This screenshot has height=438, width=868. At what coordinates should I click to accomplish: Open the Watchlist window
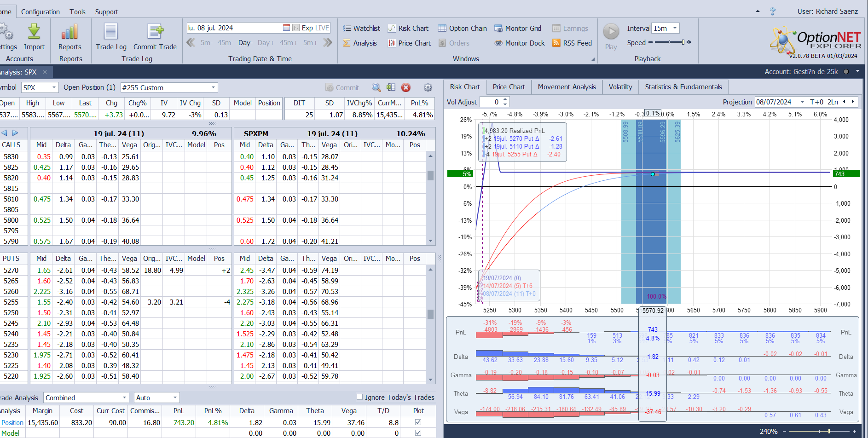[361, 29]
